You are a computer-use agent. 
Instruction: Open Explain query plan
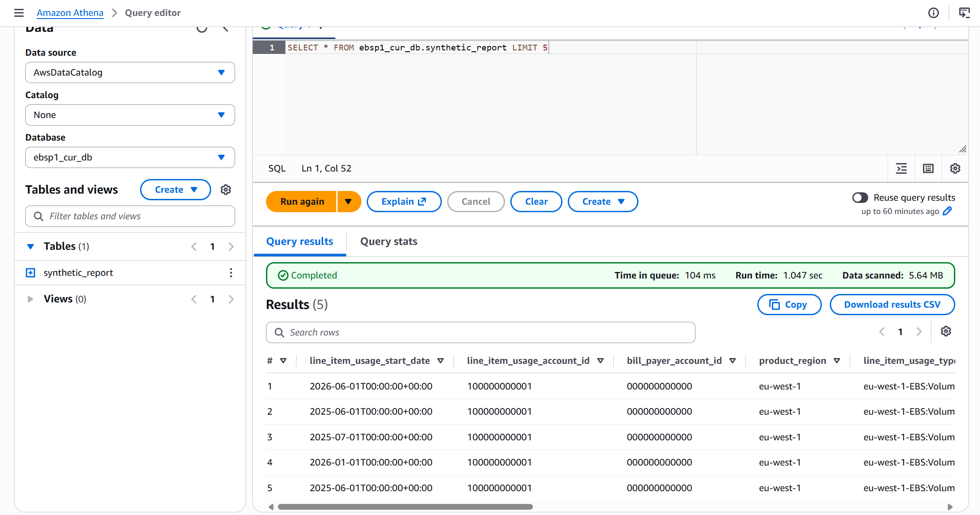coord(404,202)
